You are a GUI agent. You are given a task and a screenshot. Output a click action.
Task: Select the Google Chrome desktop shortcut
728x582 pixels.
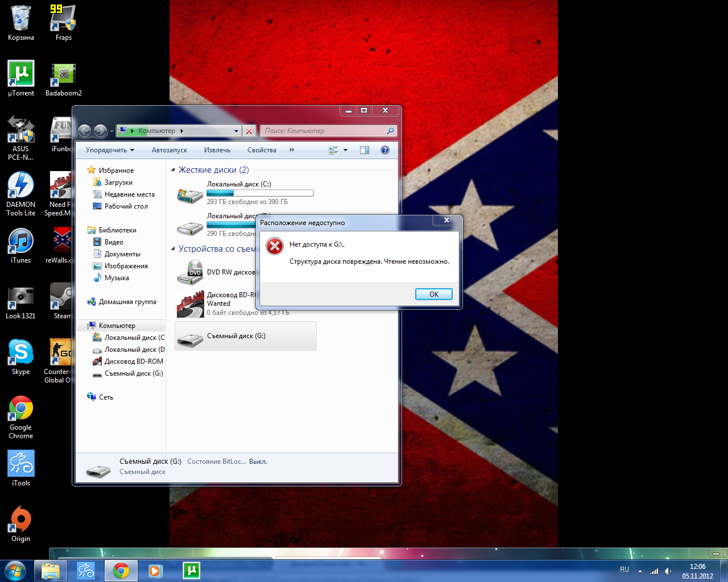21,417
